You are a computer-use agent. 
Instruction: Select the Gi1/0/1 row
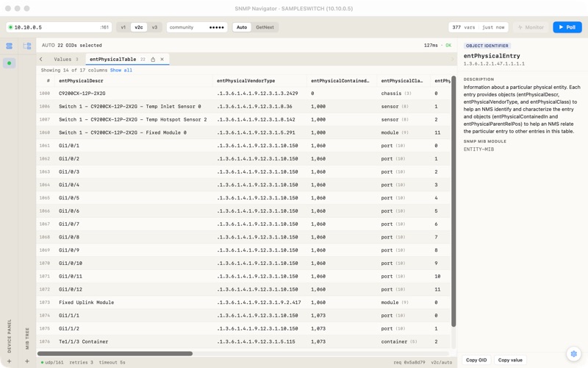pyautogui.click(x=244, y=146)
